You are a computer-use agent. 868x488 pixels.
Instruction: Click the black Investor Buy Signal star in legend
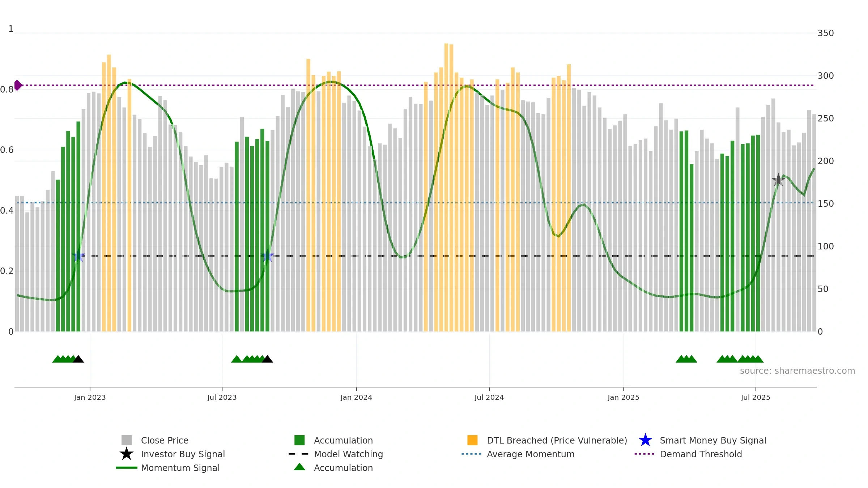pyautogui.click(x=127, y=454)
